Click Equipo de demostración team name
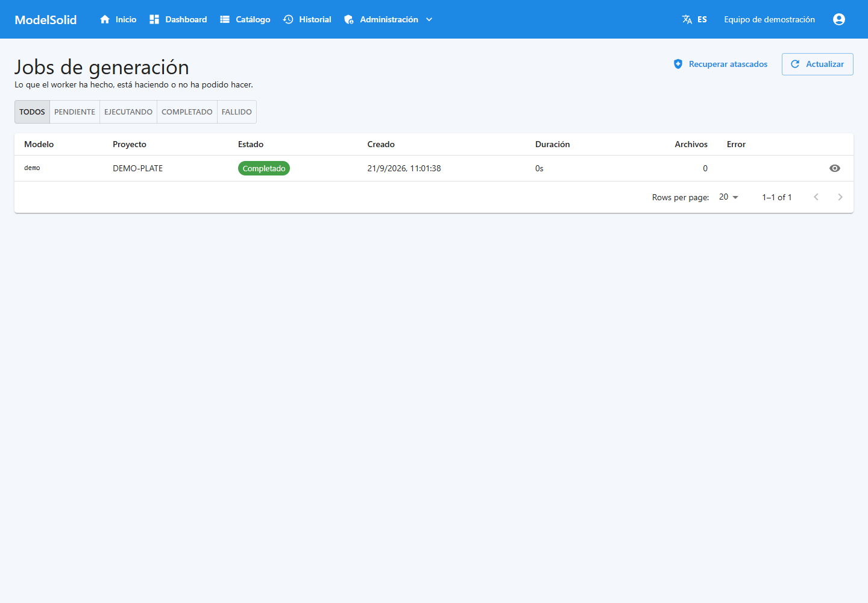Viewport: 868px width, 603px height. point(770,19)
